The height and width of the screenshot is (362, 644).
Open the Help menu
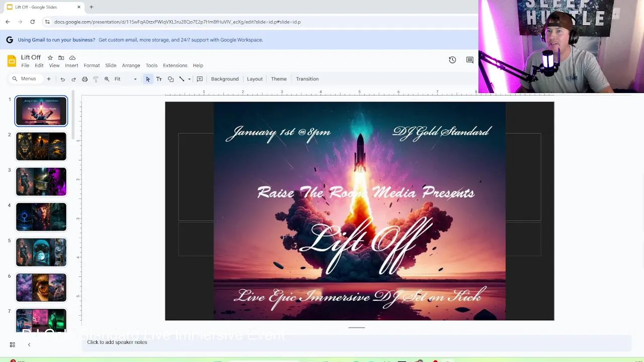point(198,65)
